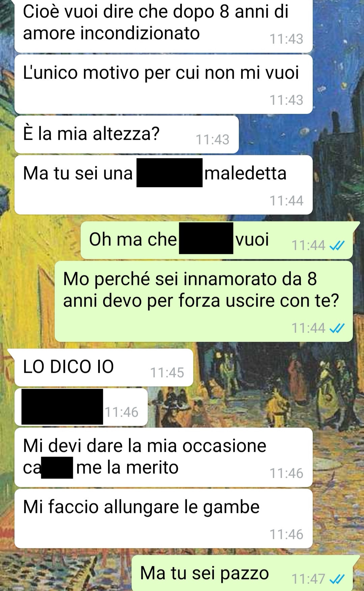Tap the black censor box in 'Oh ma che vuoi'
Viewport: 364px width, 591px height.
pyautogui.click(x=206, y=238)
